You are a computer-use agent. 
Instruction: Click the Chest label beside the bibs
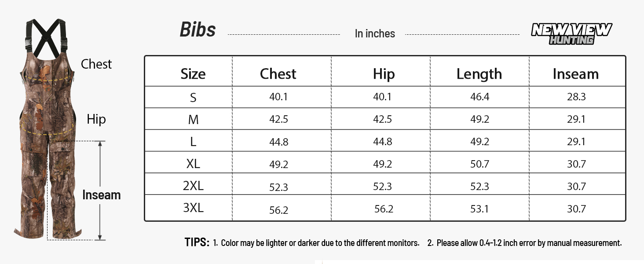pyautogui.click(x=96, y=64)
